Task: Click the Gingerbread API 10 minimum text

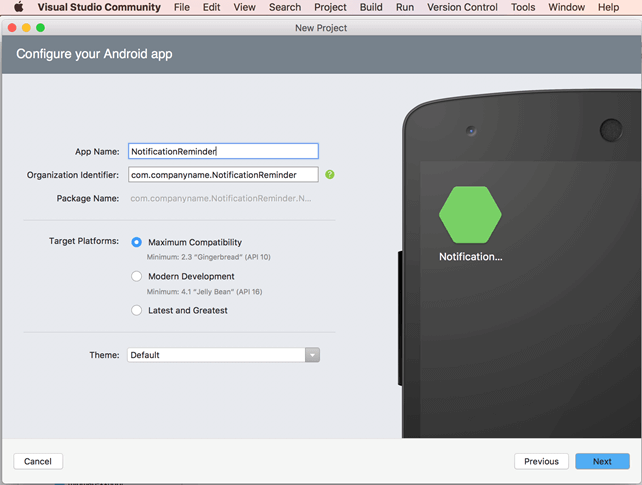Action: 208,257
